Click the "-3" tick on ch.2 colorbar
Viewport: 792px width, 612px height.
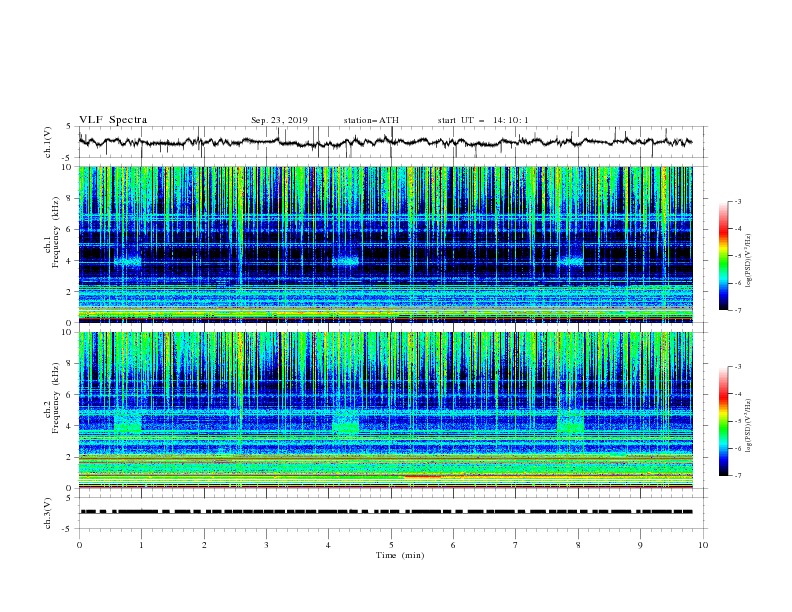click(738, 367)
